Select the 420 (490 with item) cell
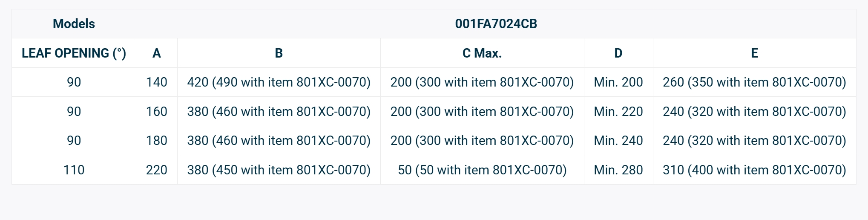Viewport: 868px width, 220px height. [279, 82]
